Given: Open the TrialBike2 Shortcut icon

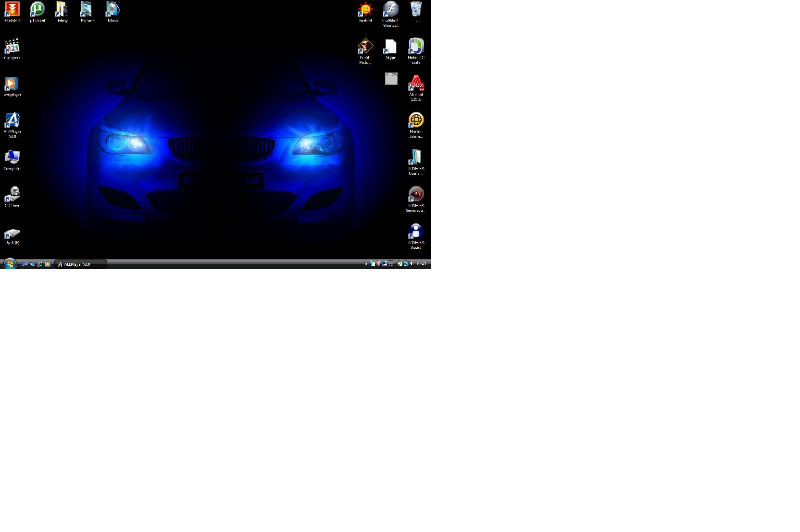Looking at the screenshot, I should tap(390, 10).
